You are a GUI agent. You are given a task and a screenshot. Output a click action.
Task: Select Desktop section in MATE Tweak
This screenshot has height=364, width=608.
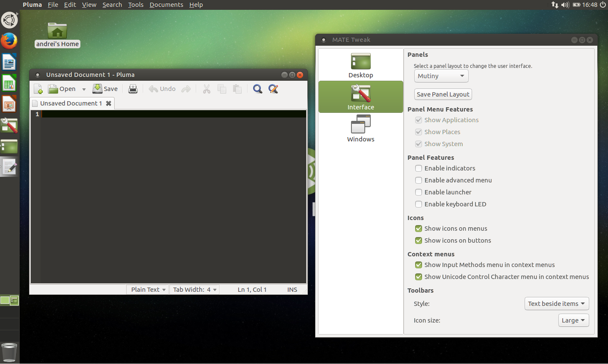pyautogui.click(x=361, y=65)
